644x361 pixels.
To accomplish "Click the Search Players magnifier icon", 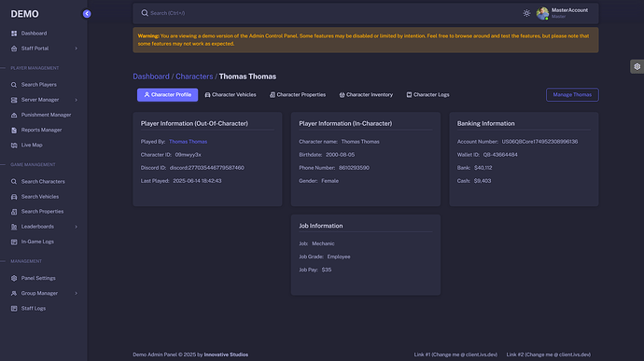I will 14,85.
